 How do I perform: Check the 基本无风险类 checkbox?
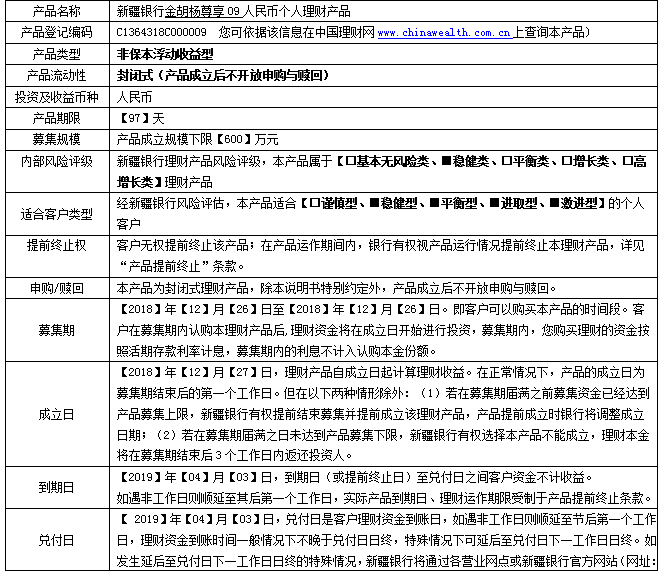pos(350,161)
